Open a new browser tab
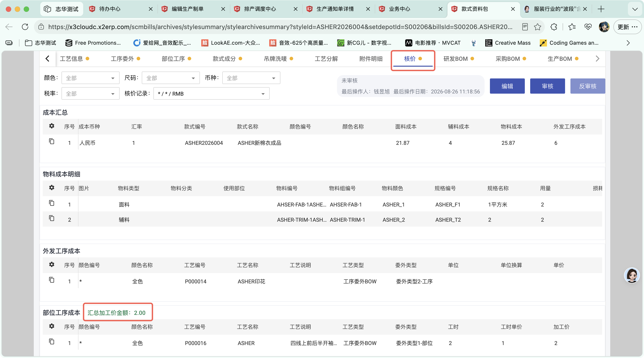This screenshot has width=644, height=358. click(601, 9)
